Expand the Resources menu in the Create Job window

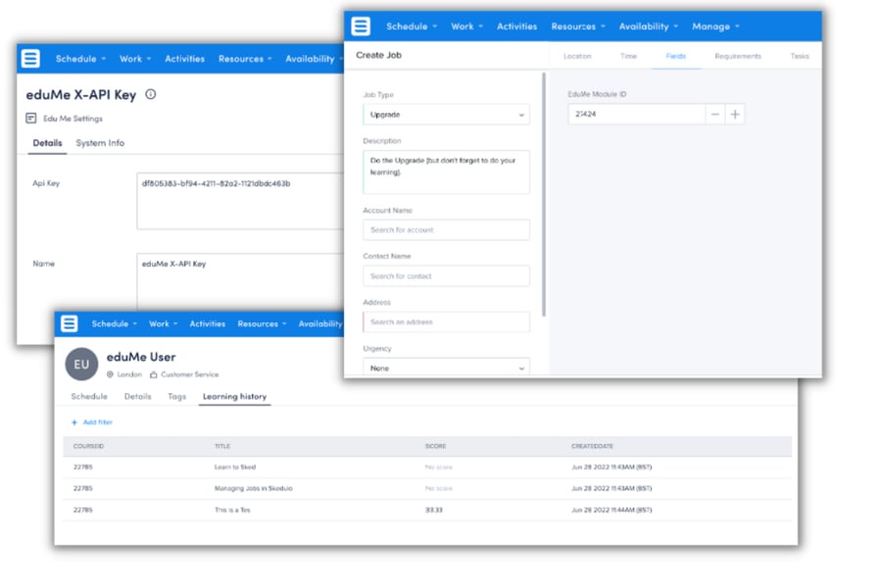click(578, 26)
